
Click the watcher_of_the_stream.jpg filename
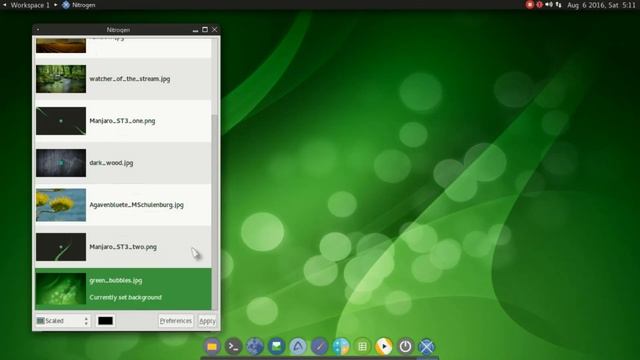[130, 79]
